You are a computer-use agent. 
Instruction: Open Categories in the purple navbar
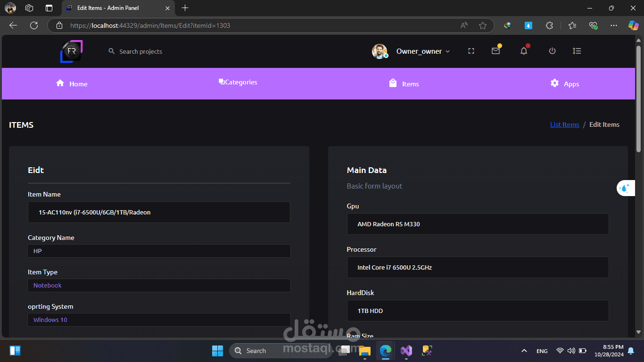tap(238, 82)
